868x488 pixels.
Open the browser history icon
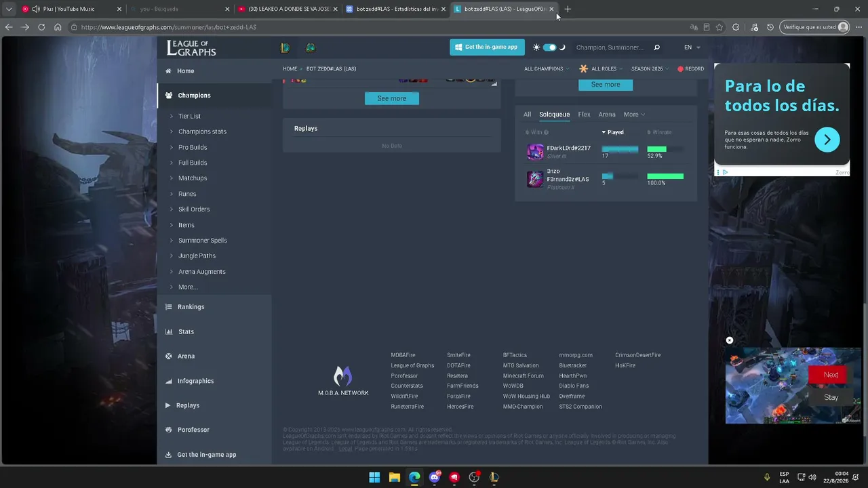click(770, 27)
